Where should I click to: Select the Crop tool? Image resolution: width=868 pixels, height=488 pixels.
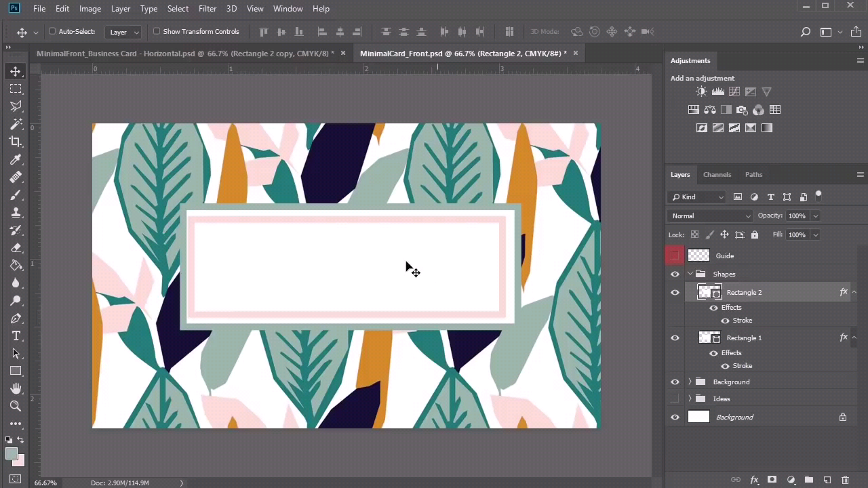(15, 142)
